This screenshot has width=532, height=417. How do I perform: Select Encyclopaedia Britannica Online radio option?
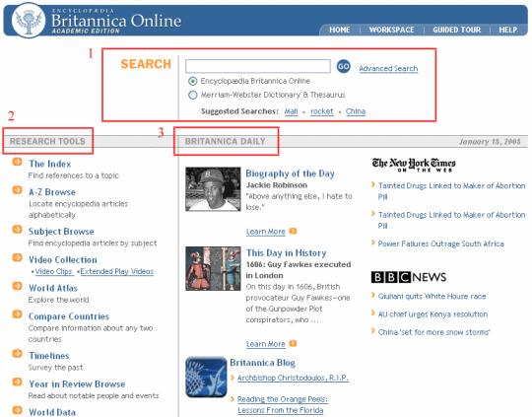(193, 81)
